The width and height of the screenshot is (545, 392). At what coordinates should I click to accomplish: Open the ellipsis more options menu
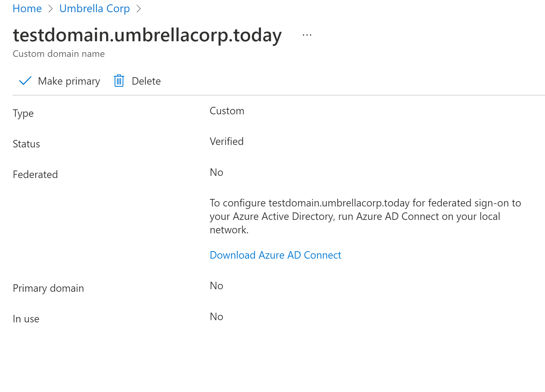tap(307, 35)
